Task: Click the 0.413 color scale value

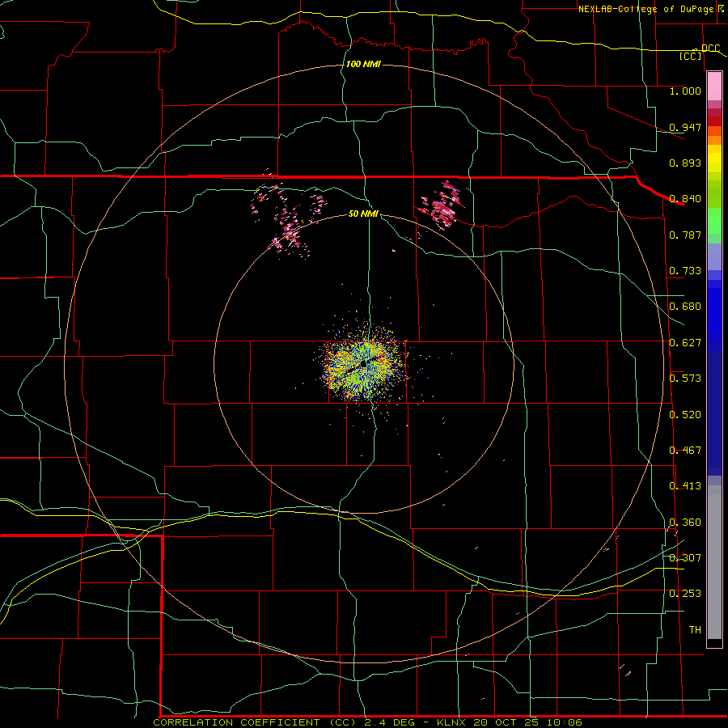Action: tap(685, 486)
